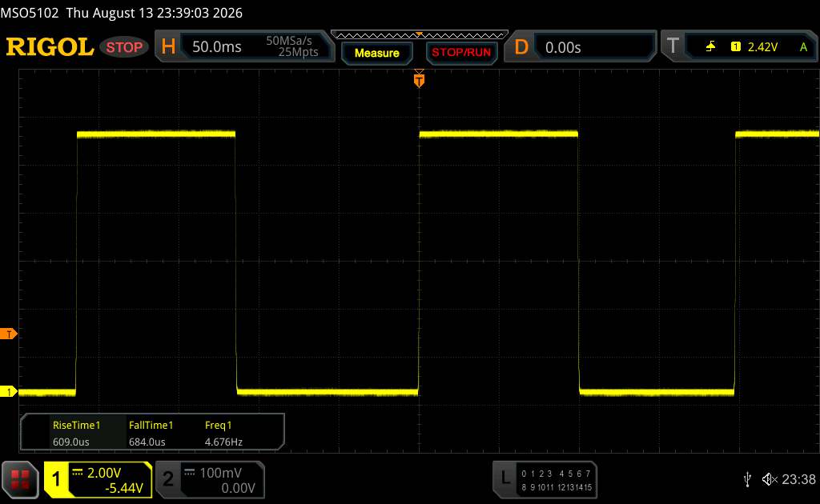The image size is (820, 504).
Task: Select the channel 1 ground level marker
Action: pyautogui.click(x=8, y=392)
